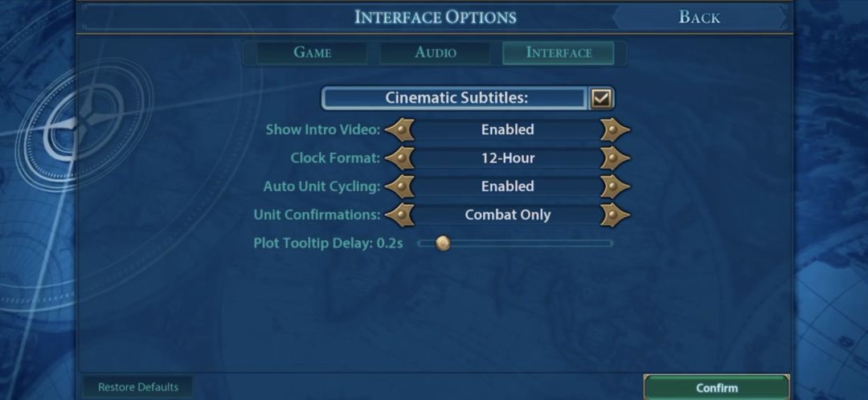The width and height of the screenshot is (868, 400).
Task: Go Back from Interface Options
Action: tap(699, 17)
